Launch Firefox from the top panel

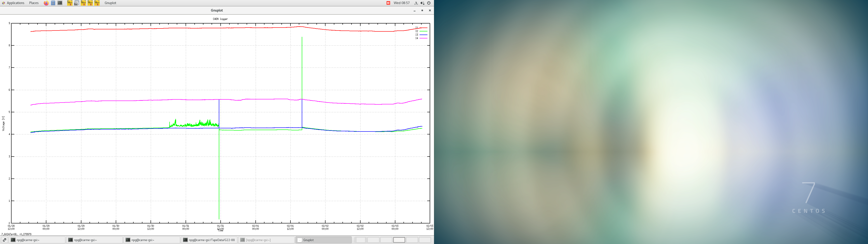click(46, 3)
